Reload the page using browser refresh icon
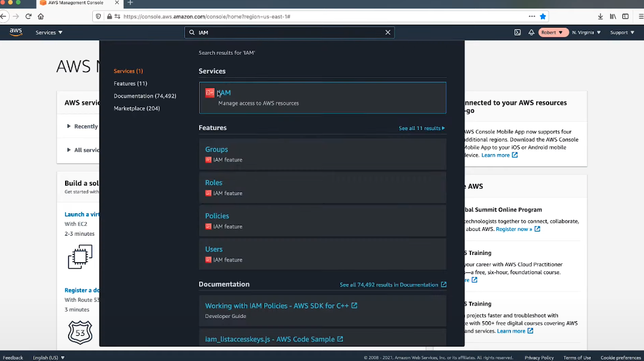The image size is (644, 361). [x=28, y=16]
